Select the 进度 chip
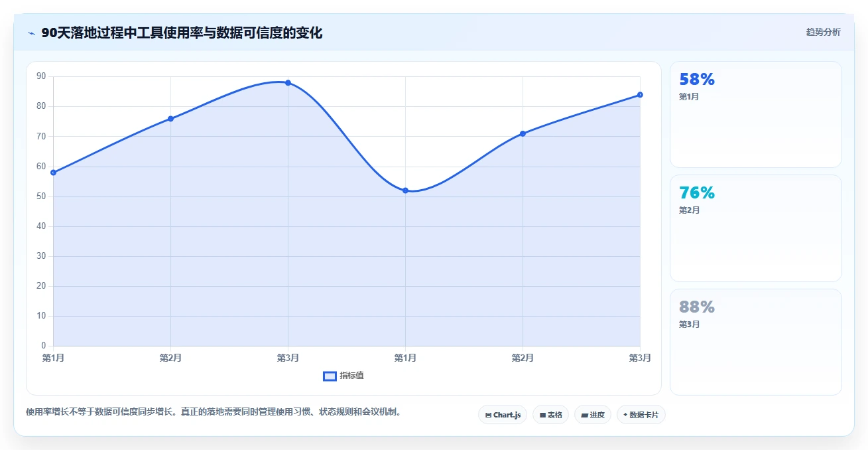This screenshot has height=450, width=868. coord(592,415)
